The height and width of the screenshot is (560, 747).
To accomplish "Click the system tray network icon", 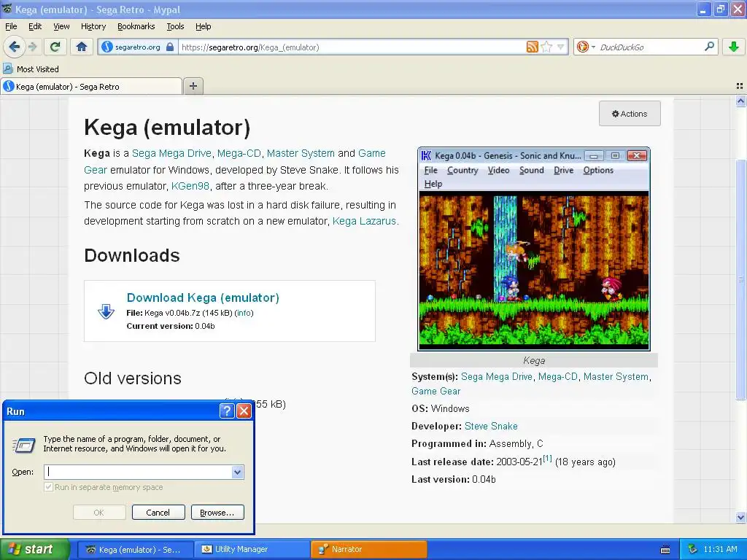I will pyautogui.click(x=693, y=549).
